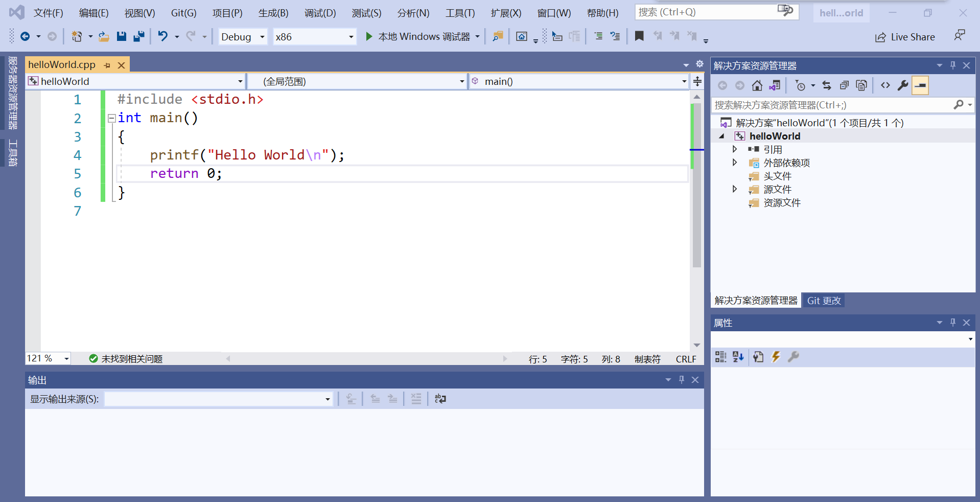Click the Save All icon on the toolbar
The image size is (980, 502).
tap(138, 36)
